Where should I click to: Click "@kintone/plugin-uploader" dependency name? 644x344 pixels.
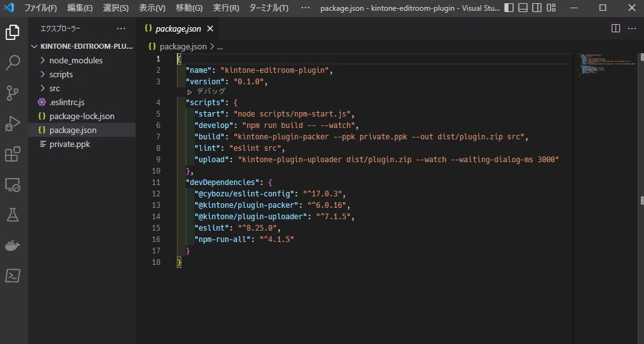[x=251, y=217]
